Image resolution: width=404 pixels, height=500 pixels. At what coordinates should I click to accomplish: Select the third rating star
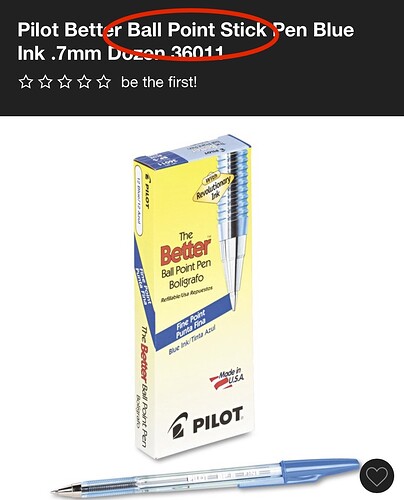(x=65, y=82)
